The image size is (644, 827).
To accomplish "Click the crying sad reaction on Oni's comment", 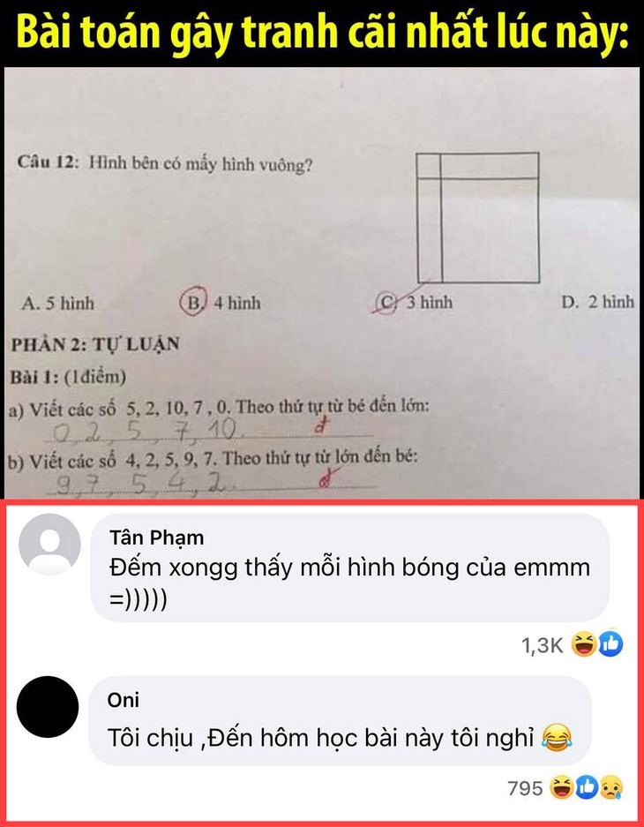I will point(610,788).
